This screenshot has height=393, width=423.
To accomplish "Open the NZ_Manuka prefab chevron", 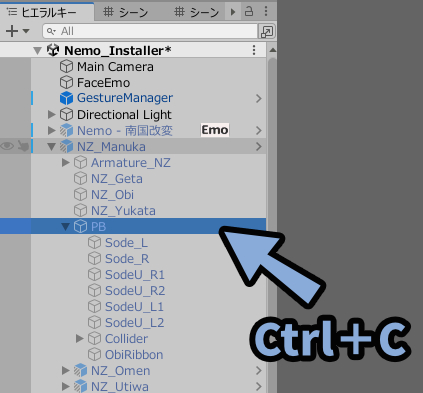I will coord(259,146).
